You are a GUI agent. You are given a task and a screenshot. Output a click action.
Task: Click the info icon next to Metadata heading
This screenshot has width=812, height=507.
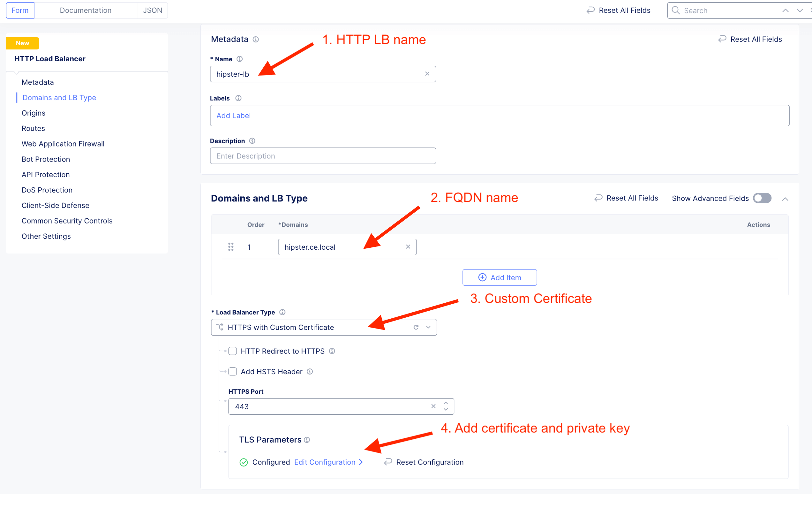[256, 40]
